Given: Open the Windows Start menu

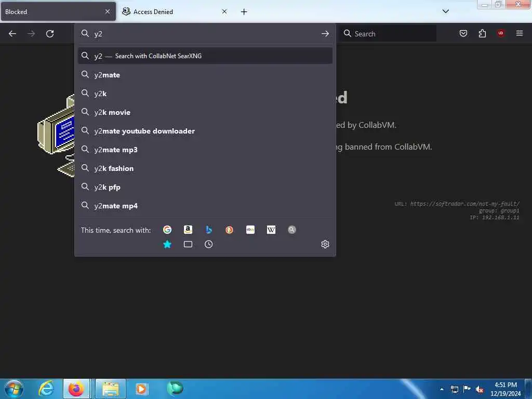Looking at the screenshot, I should click(14, 389).
